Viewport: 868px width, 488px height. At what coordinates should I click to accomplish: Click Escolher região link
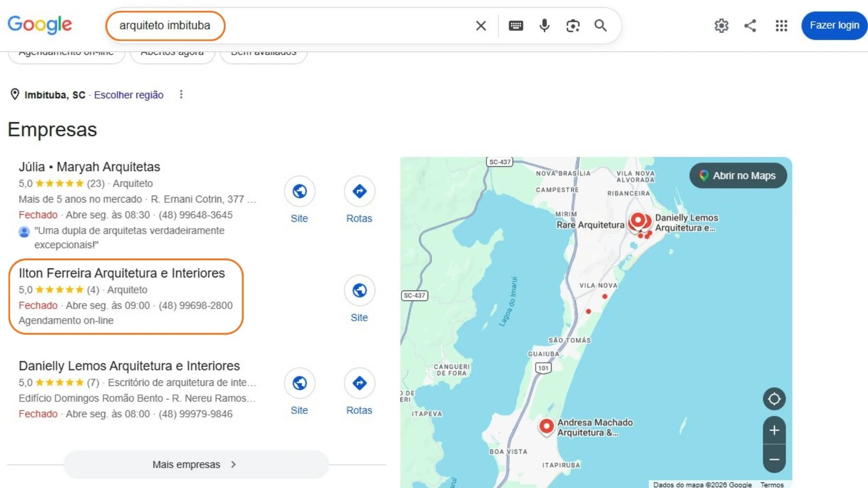129,95
